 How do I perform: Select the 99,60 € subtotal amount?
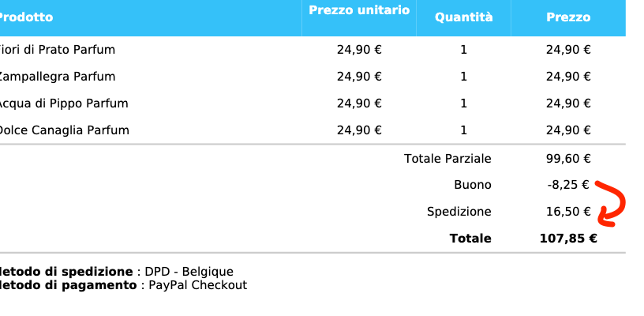pos(568,159)
